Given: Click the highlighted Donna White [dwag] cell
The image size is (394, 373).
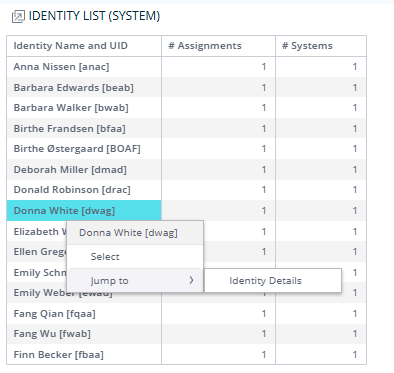Looking at the screenshot, I should tap(84, 211).
